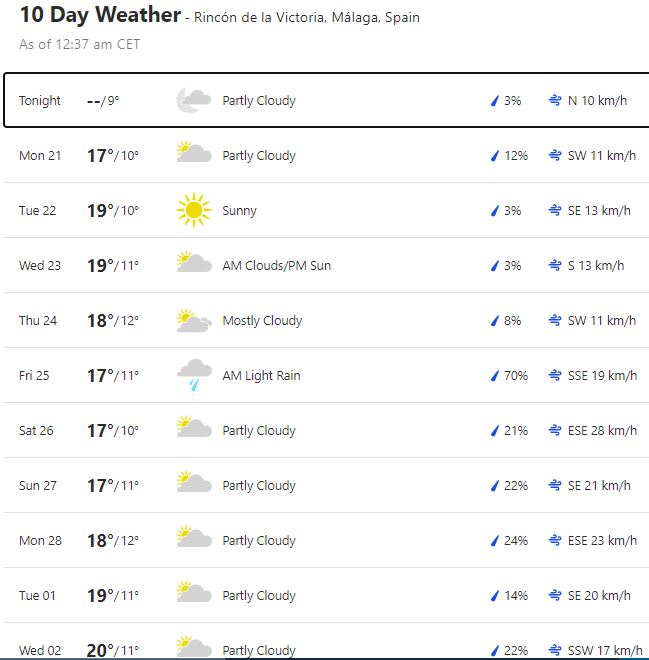Click the raindrop icon beside 70%
Image resolution: width=649 pixels, height=660 pixels.
click(x=494, y=376)
